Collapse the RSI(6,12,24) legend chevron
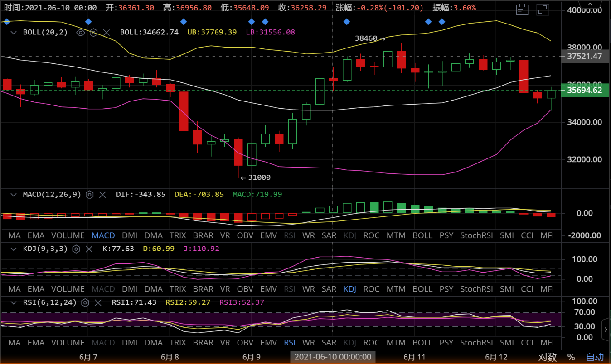This screenshot has width=611, height=364. pos(14,302)
